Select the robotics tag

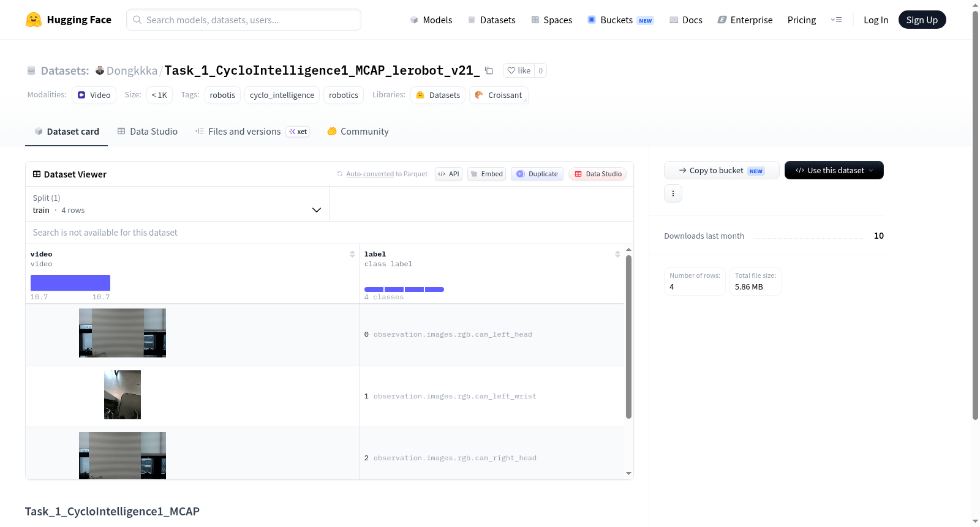(x=344, y=95)
